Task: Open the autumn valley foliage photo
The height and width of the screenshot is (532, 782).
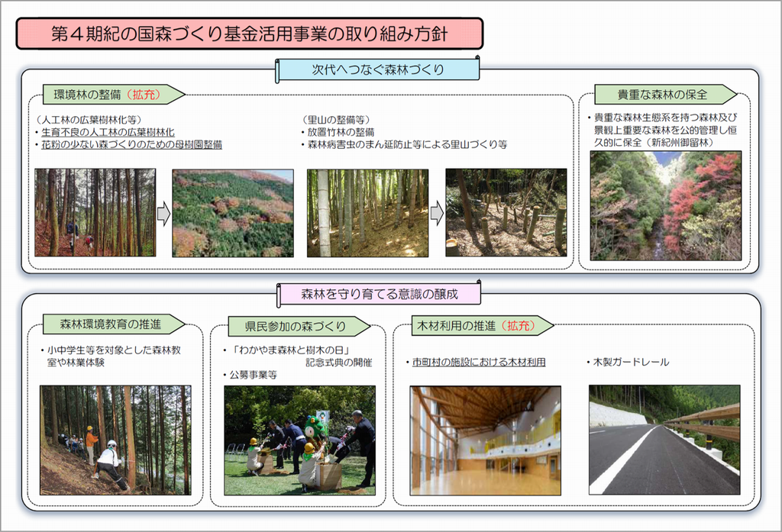Action: point(665,206)
